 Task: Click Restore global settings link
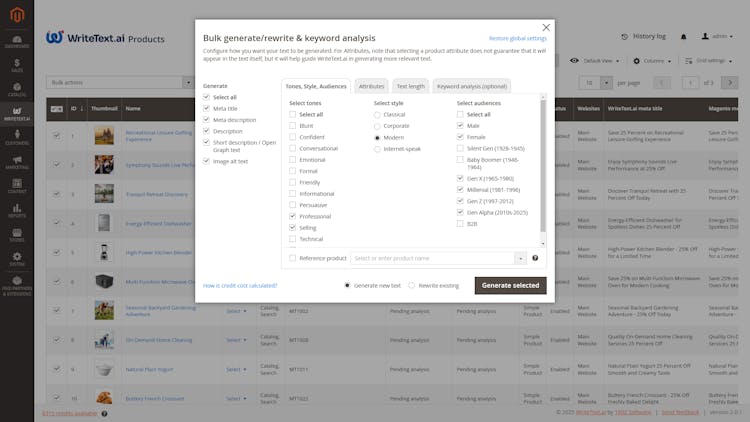coord(518,38)
